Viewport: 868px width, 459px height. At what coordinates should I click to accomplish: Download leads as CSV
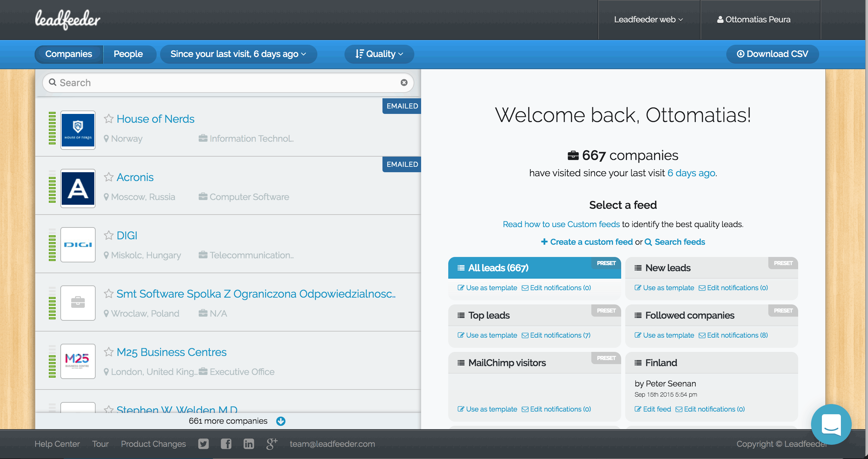[772, 54]
